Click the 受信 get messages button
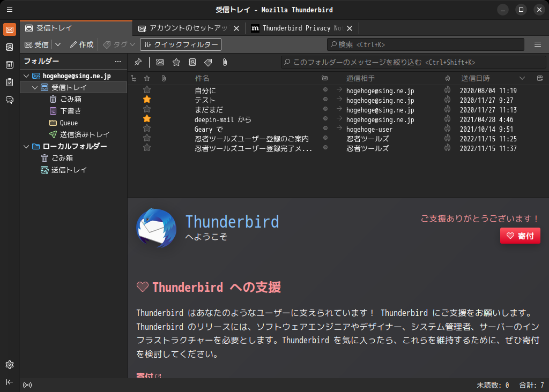This screenshot has width=549, height=392. tap(37, 44)
